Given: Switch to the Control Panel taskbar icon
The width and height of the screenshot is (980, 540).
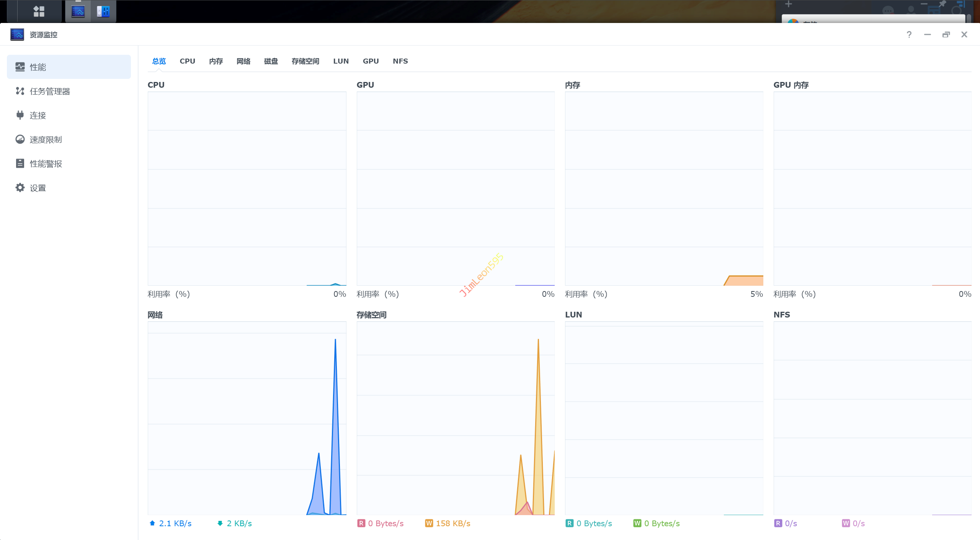Looking at the screenshot, I should coord(103,11).
